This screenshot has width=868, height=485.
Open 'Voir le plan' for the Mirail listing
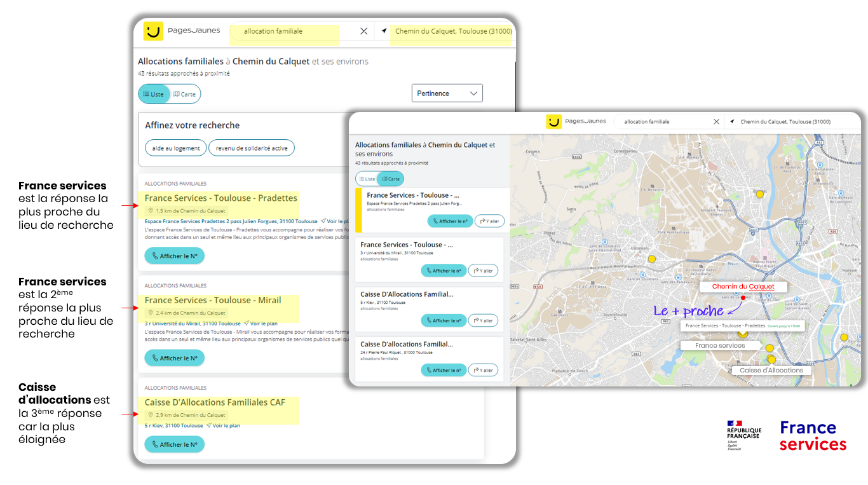(x=261, y=324)
